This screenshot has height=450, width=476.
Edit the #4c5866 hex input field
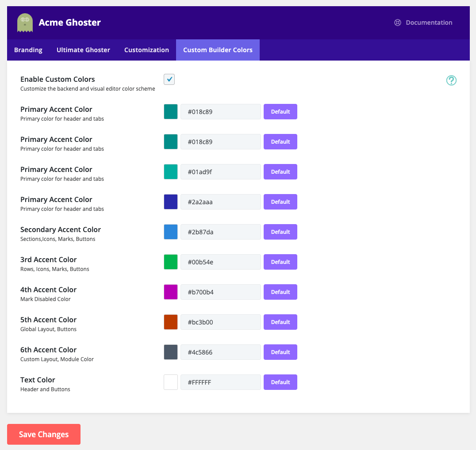click(221, 352)
